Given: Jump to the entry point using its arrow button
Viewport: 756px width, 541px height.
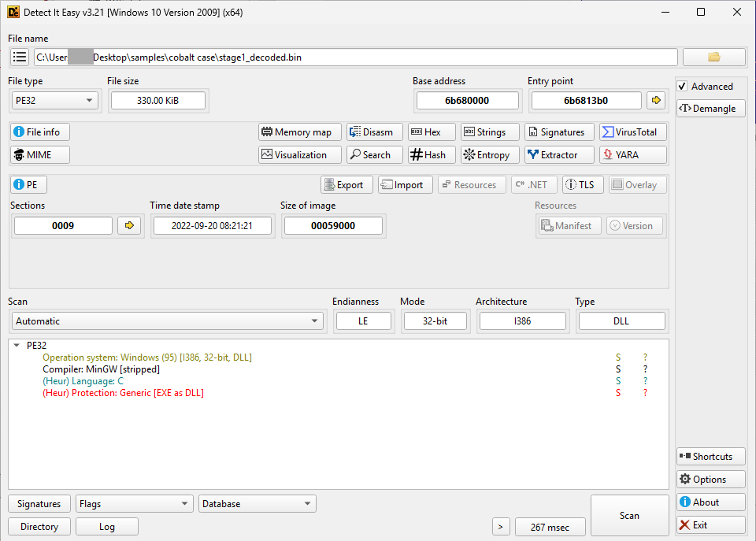Looking at the screenshot, I should coord(656,100).
